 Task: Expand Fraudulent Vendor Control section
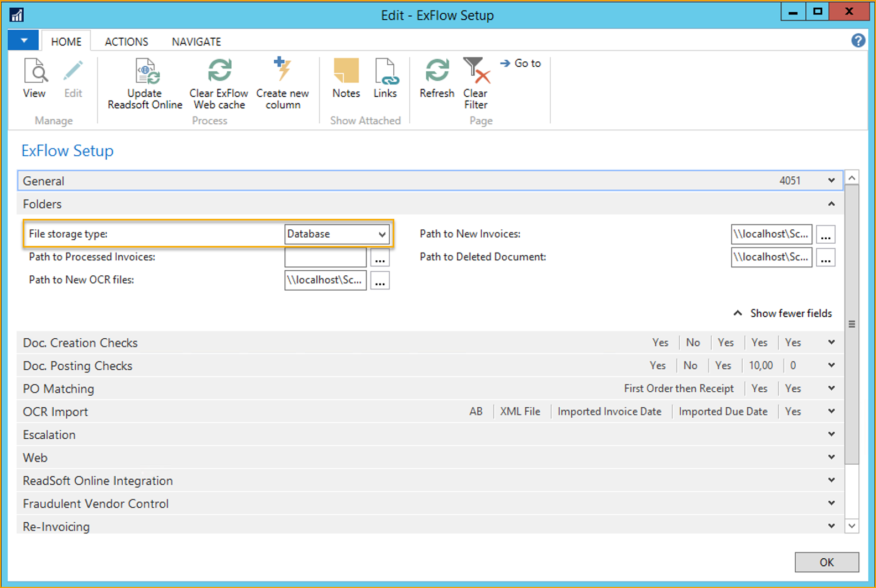click(831, 503)
